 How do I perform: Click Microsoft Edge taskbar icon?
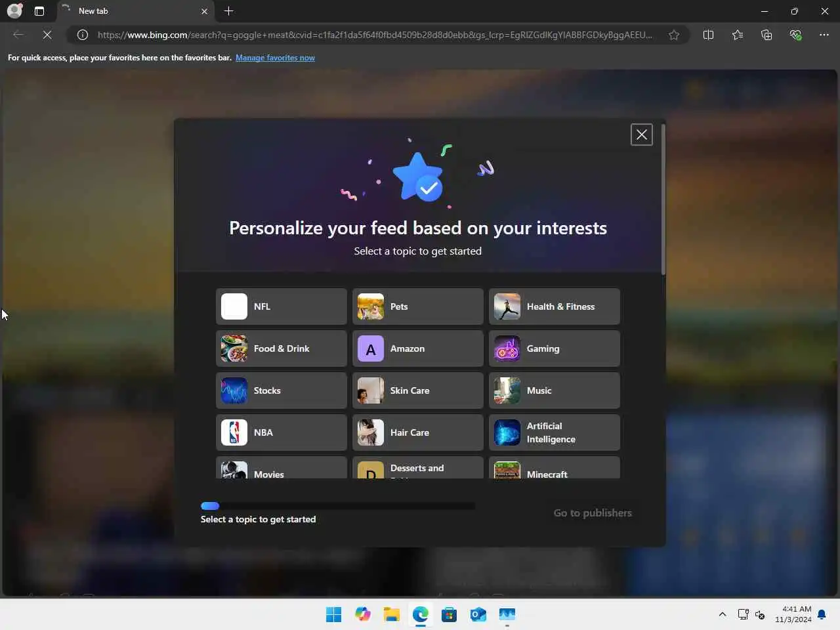[x=421, y=614]
